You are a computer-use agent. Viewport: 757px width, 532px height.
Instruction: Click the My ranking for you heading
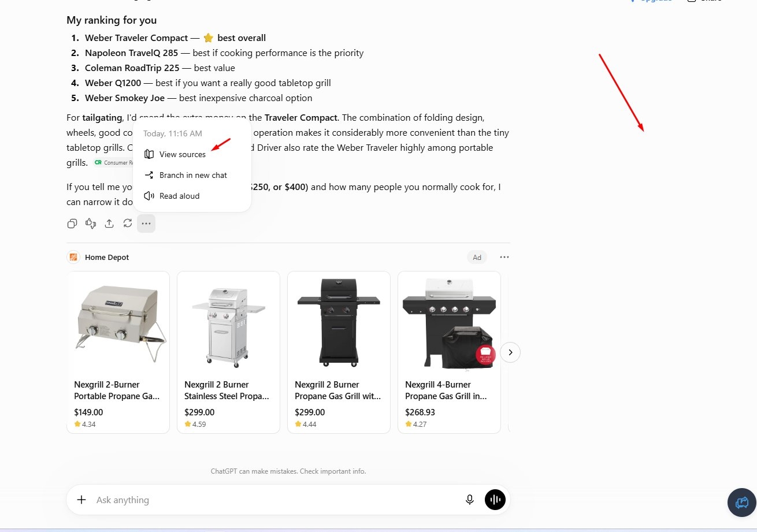tap(112, 20)
